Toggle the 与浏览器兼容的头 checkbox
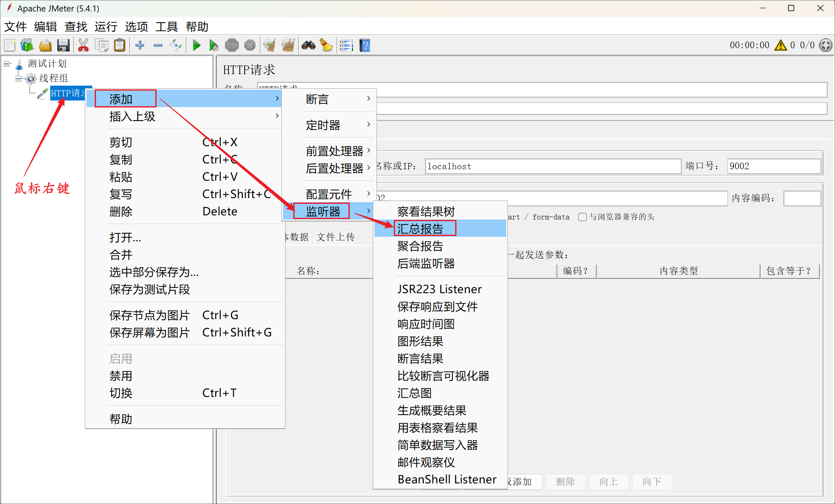Image resolution: width=835 pixels, height=504 pixels. pos(582,217)
